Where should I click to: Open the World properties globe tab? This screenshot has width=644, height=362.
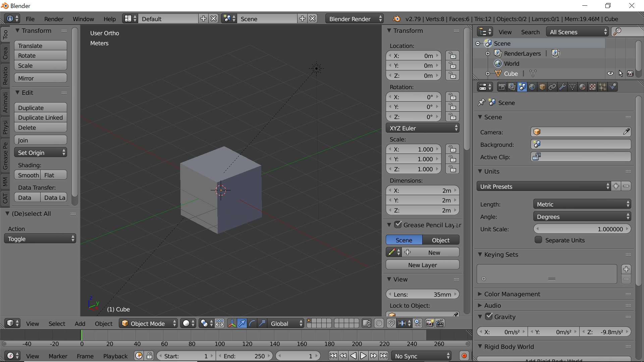532,87
